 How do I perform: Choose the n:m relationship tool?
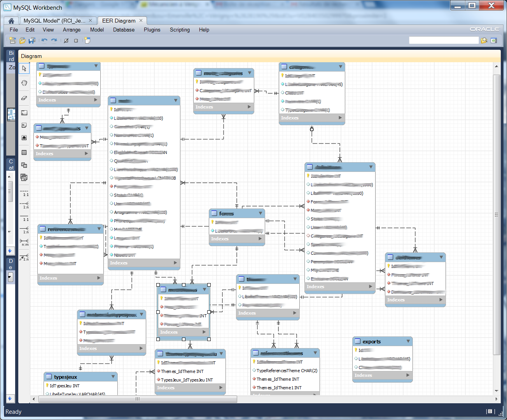(24, 243)
